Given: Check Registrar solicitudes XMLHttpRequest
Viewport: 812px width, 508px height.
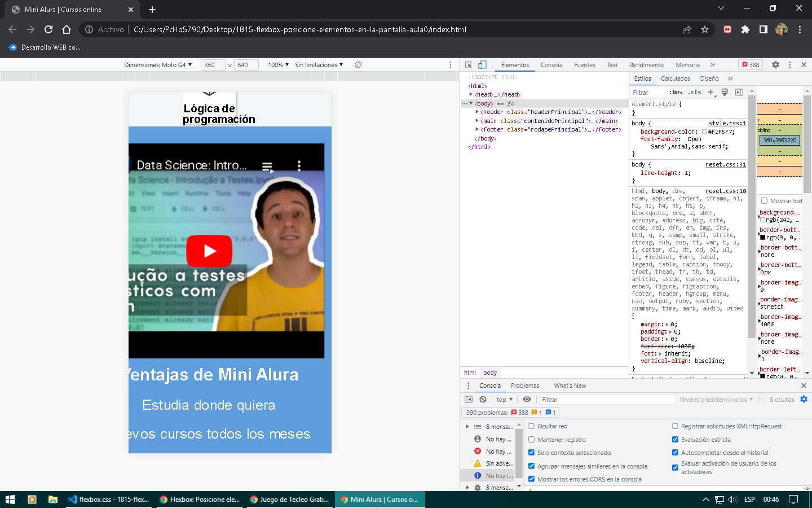Looking at the screenshot, I should [675, 426].
